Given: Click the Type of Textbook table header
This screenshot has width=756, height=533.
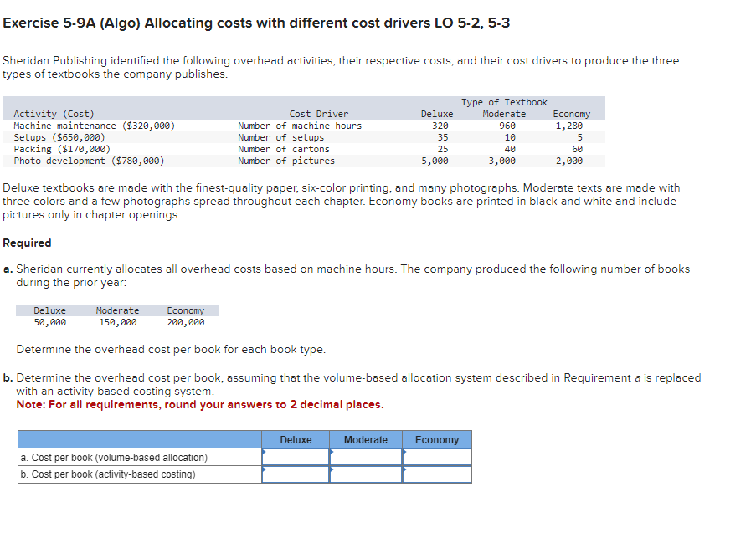Looking at the screenshot, I should click(x=504, y=101).
